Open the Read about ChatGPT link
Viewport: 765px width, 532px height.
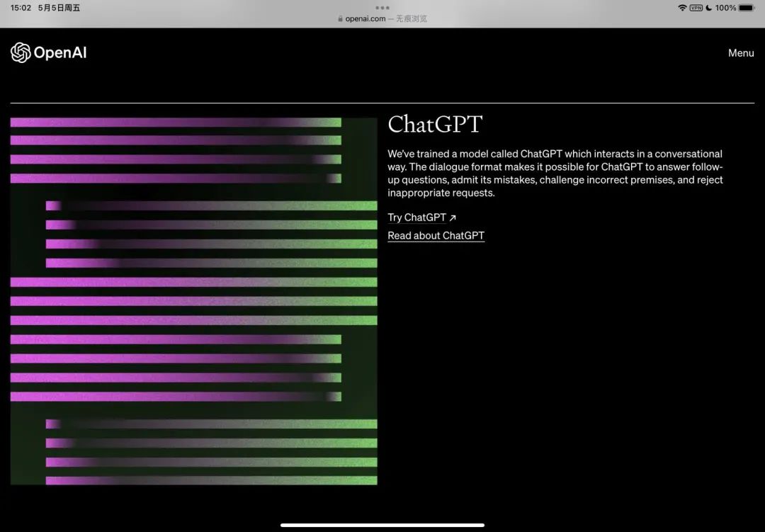pyautogui.click(x=436, y=236)
